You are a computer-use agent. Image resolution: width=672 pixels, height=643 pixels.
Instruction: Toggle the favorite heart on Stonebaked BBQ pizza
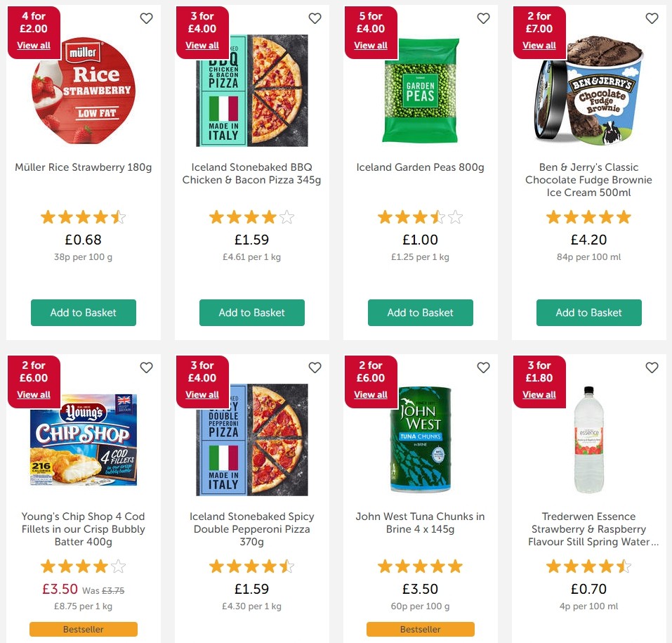(315, 18)
